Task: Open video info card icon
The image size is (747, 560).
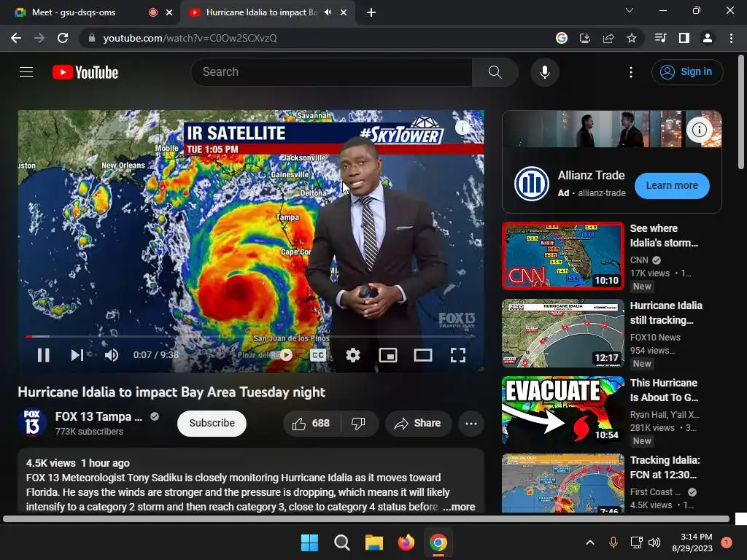Action: click(x=462, y=127)
